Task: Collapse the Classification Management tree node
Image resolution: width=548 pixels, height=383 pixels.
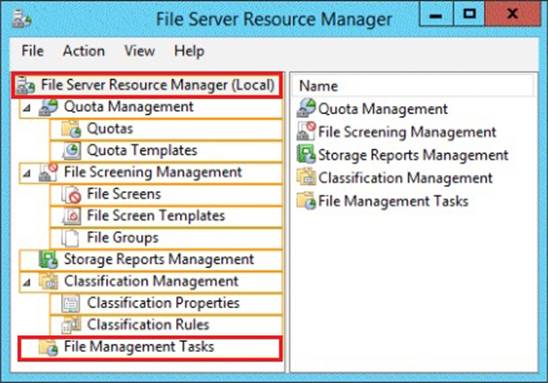Action: [x=27, y=283]
